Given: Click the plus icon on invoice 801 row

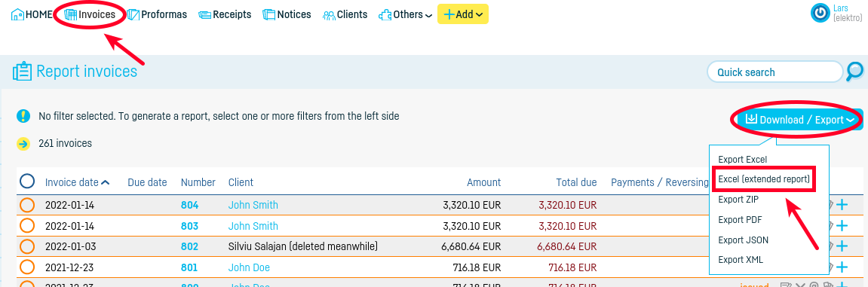Looking at the screenshot, I should [x=842, y=267].
